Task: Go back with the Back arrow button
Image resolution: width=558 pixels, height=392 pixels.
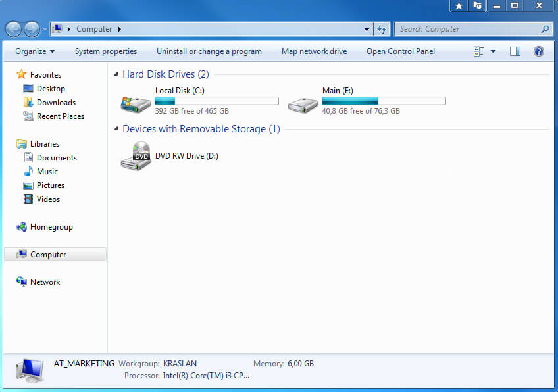Action: click(x=14, y=29)
